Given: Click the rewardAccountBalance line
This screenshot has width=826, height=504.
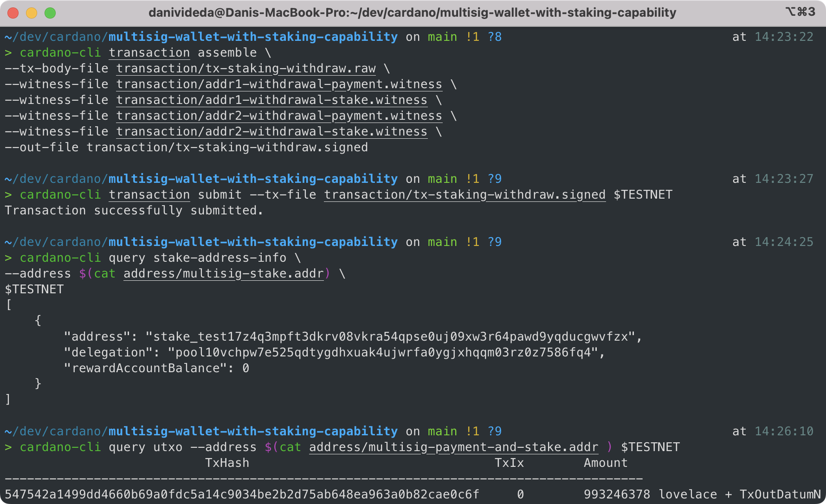Looking at the screenshot, I should [x=157, y=368].
